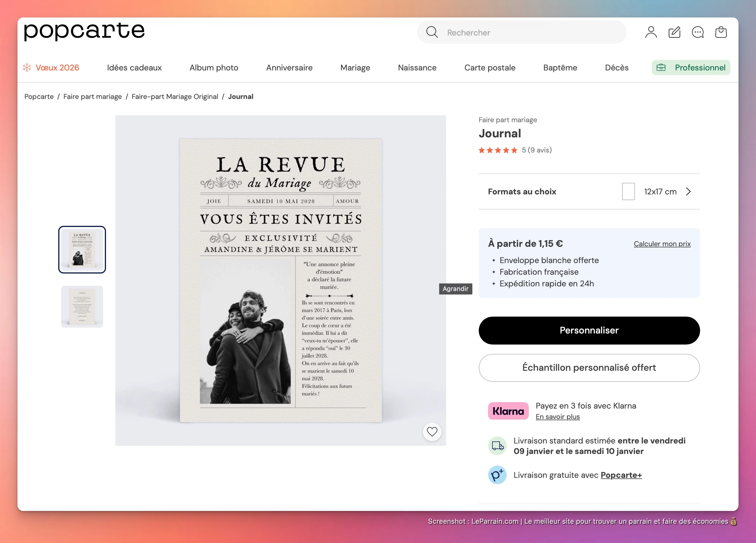The height and width of the screenshot is (543, 756).
Task: Open the shopping bag icon
Action: pos(721,32)
